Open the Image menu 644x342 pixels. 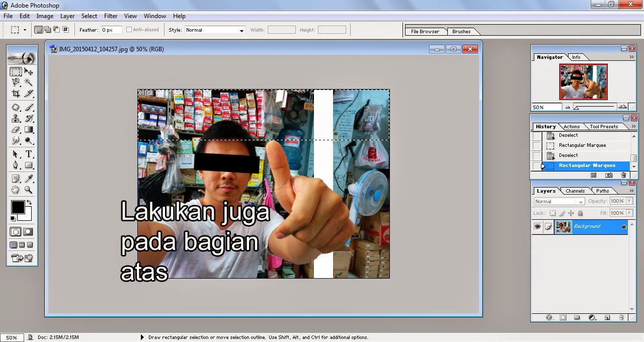point(45,16)
